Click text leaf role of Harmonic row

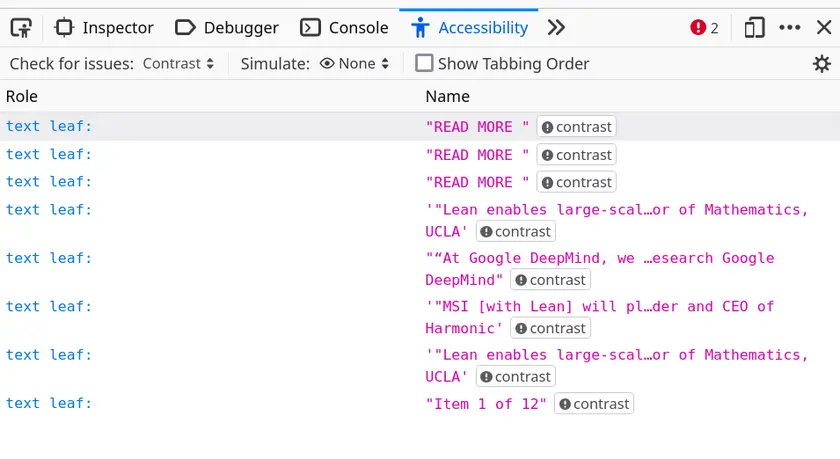point(49,306)
